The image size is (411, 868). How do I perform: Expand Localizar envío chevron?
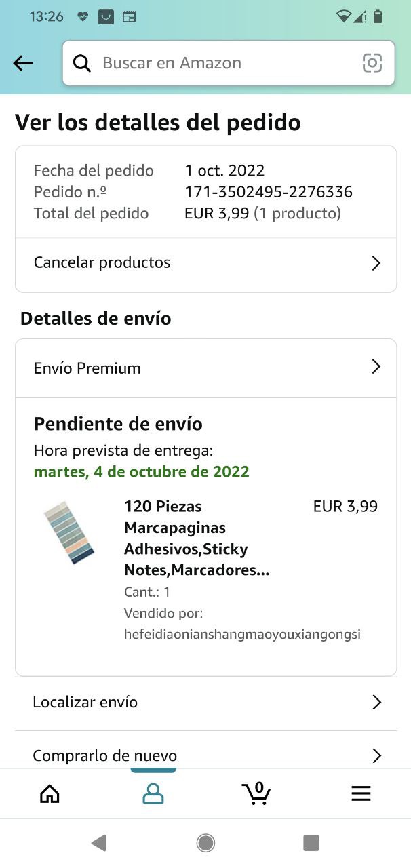[376, 702]
